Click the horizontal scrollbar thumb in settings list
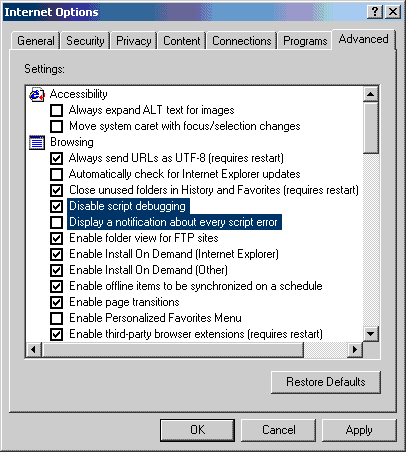Viewport: 406px width, 452px height. click(x=173, y=349)
